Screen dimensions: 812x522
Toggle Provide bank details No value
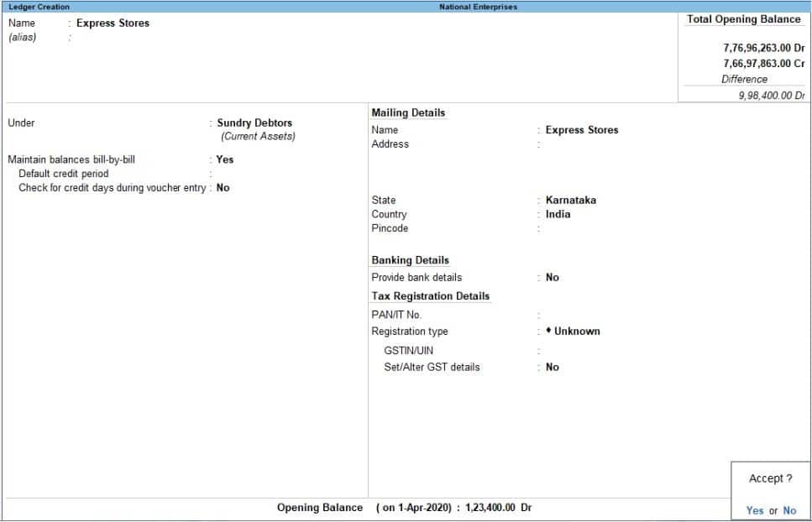click(x=552, y=277)
